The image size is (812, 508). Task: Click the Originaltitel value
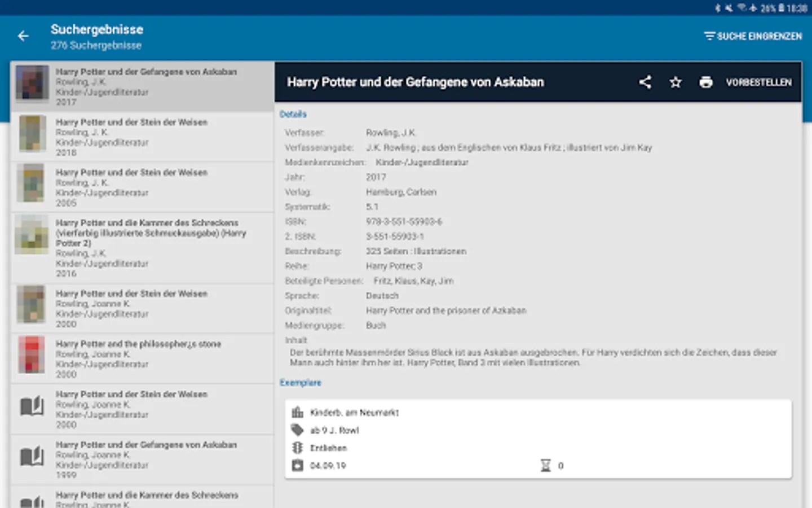click(445, 310)
